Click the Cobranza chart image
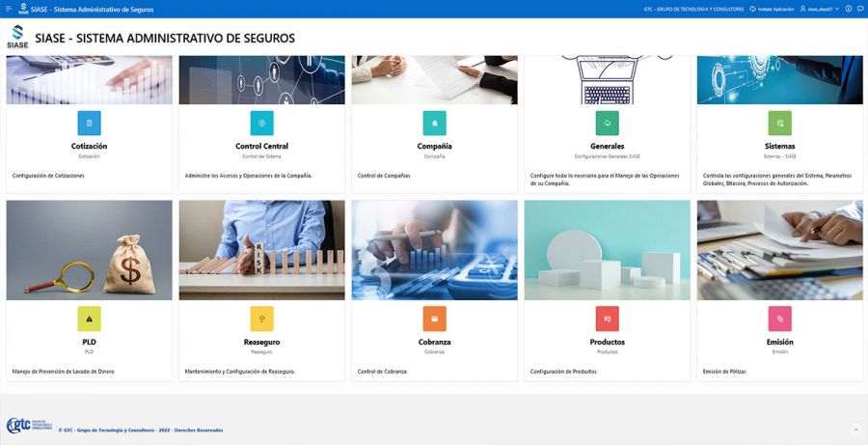 (x=434, y=250)
